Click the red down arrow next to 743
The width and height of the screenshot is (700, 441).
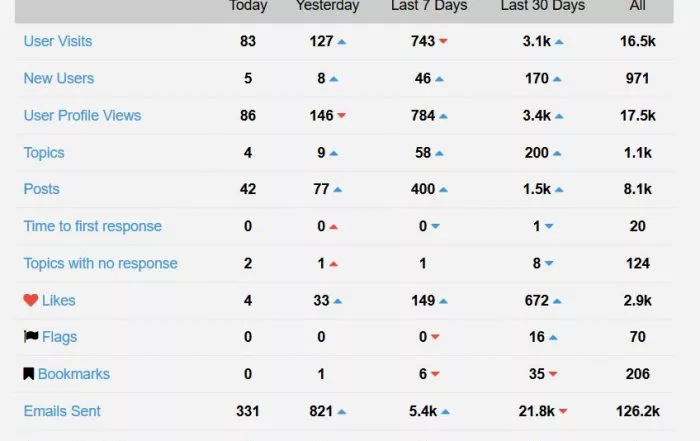(443, 41)
